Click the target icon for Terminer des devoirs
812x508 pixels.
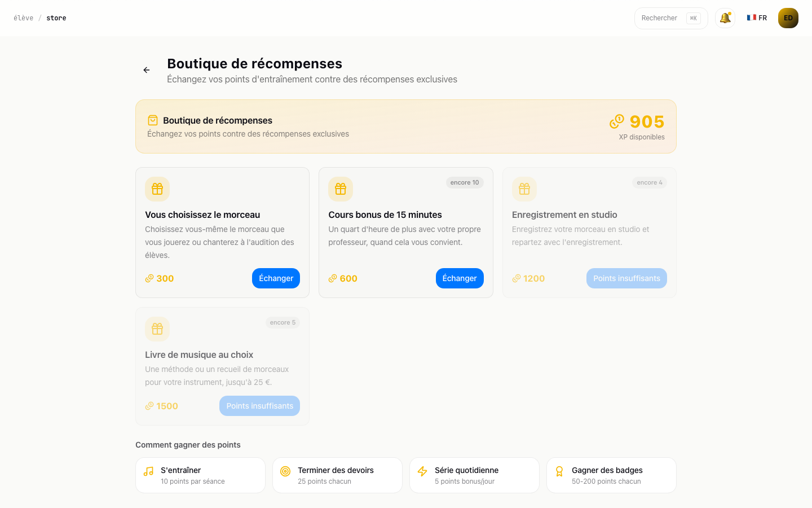click(285, 471)
